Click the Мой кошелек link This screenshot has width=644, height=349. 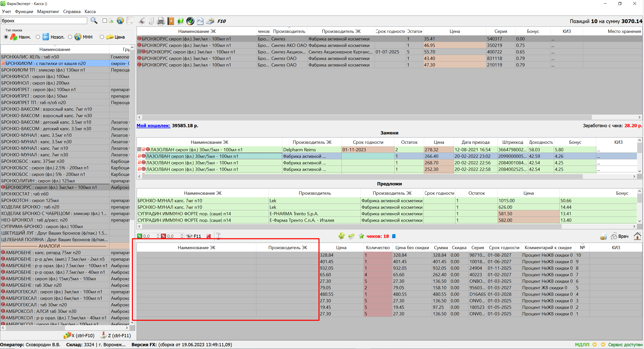(x=153, y=125)
